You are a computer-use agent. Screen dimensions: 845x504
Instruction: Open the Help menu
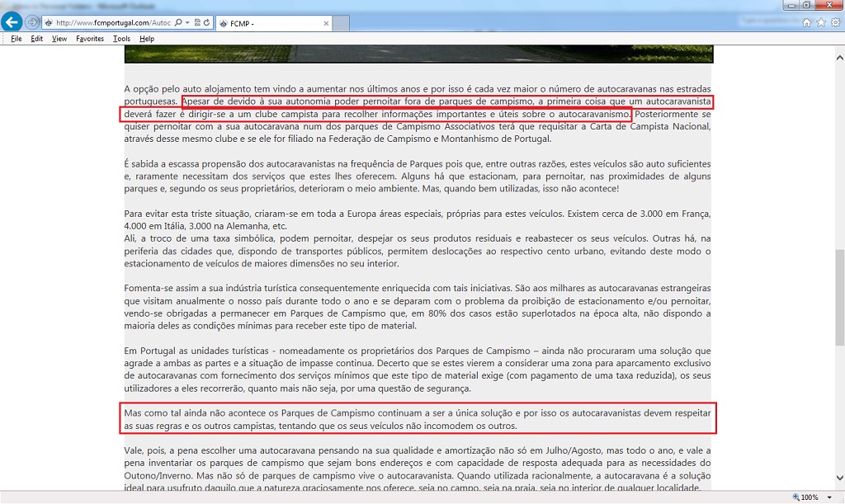pos(147,39)
